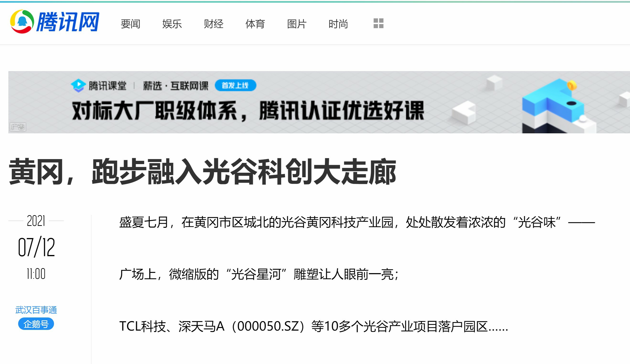The image size is (630, 364).
Task: Click the article title 黄冈，跑步融入光谷科创大走廊
Action: pos(203,172)
